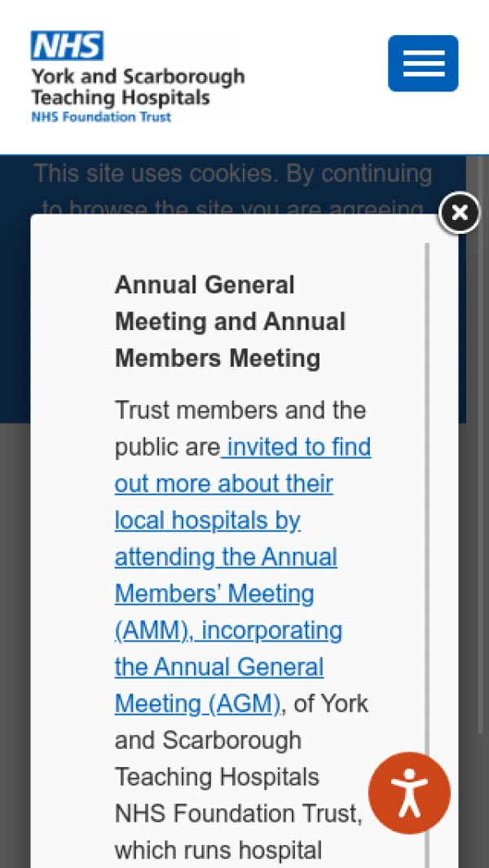This screenshot has width=489, height=868.
Task: Click "the Annual General" link line
Action: [218, 667]
